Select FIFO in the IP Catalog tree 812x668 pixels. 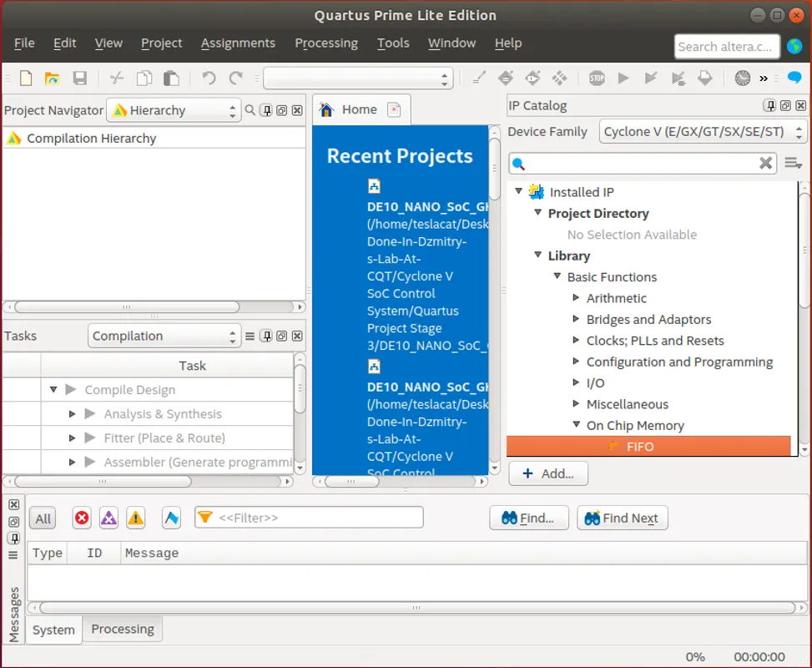[640, 447]
